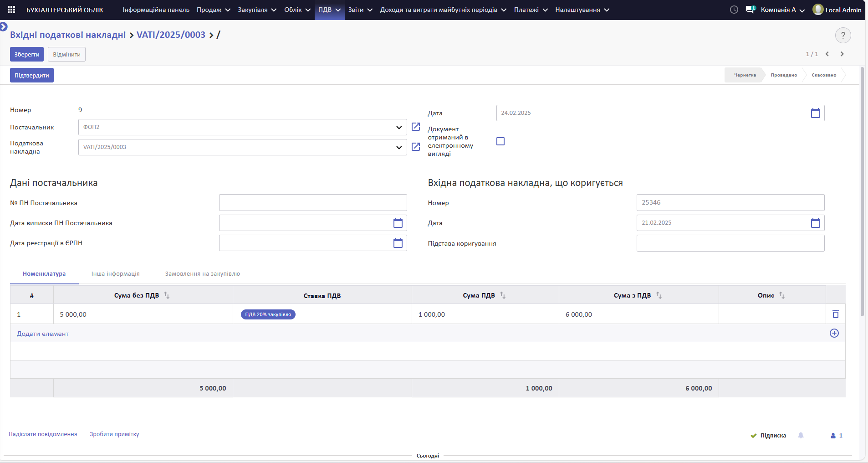Open Податкова накладна dropdown arrow
868x463 pixels.
click(x=399, y=147)
